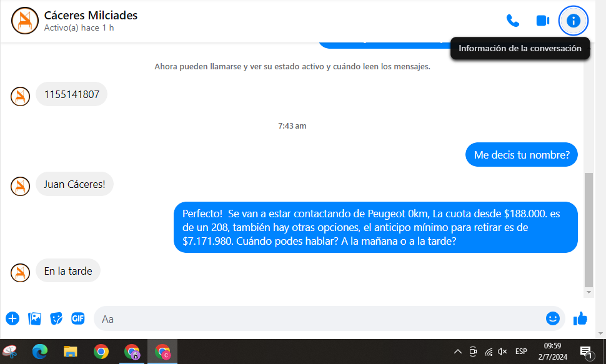Screen dimensions: 606x364
Task: Open the clock showing 09:59
Action: point(553,352)
